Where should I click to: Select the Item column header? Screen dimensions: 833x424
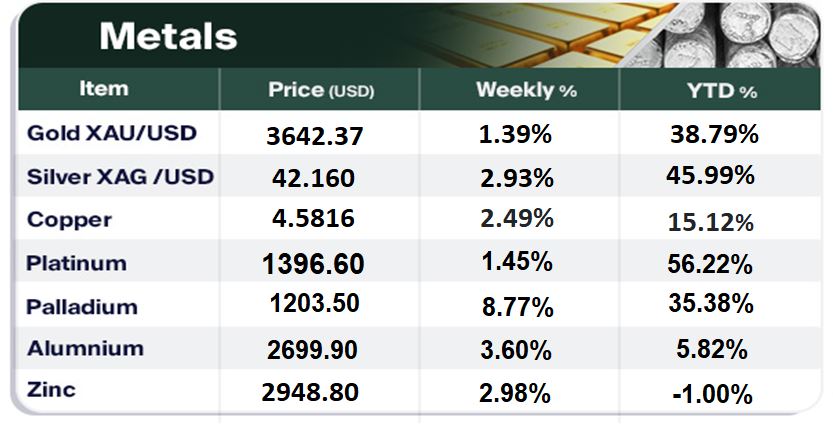tap(104, 89)
